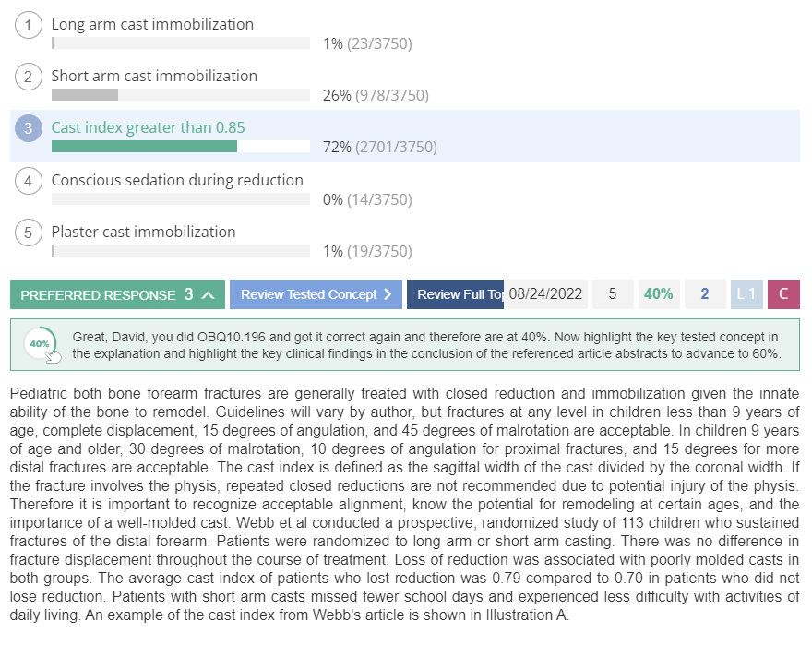Choose answer option 4 circle
812x645 pixels.
point(28,180)
